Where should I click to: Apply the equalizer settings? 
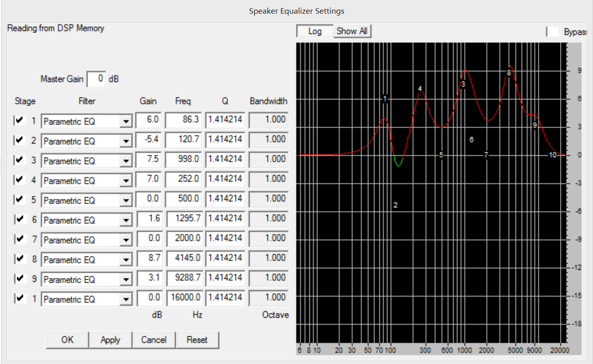pyautogui.click(x=110, y=340)
